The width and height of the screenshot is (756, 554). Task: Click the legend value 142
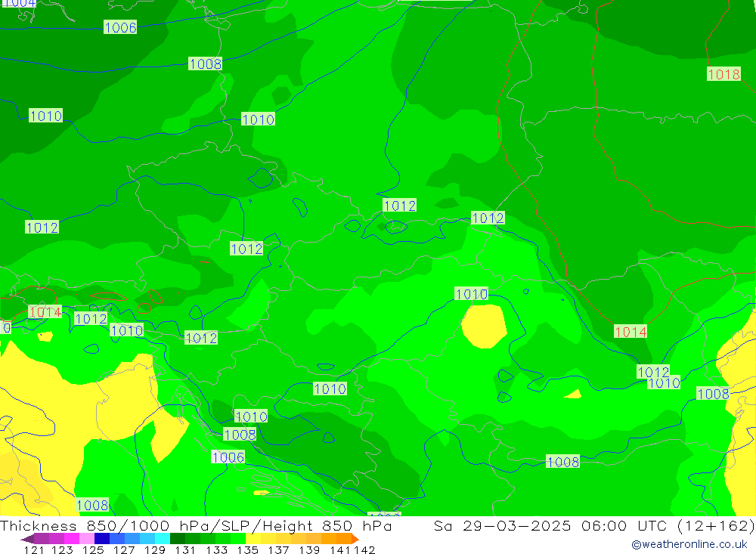tap(364, 549)
